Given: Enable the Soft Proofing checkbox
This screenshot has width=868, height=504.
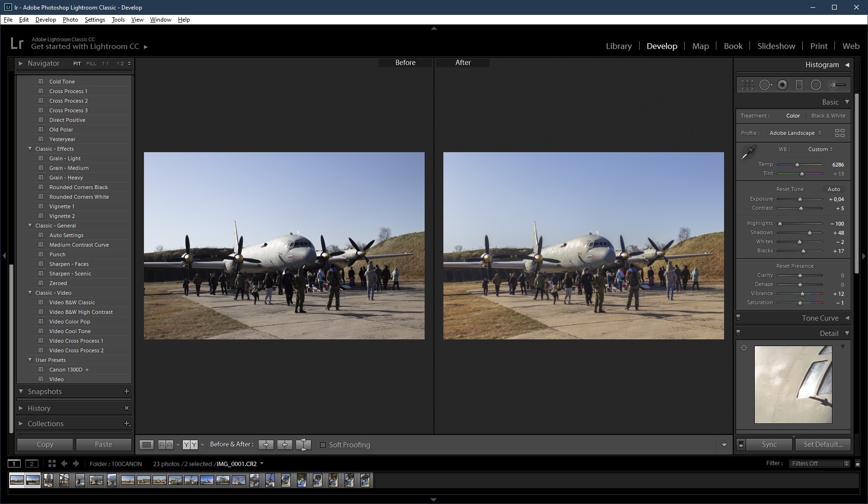Looking at the screenshot, I should click(323, 445).
